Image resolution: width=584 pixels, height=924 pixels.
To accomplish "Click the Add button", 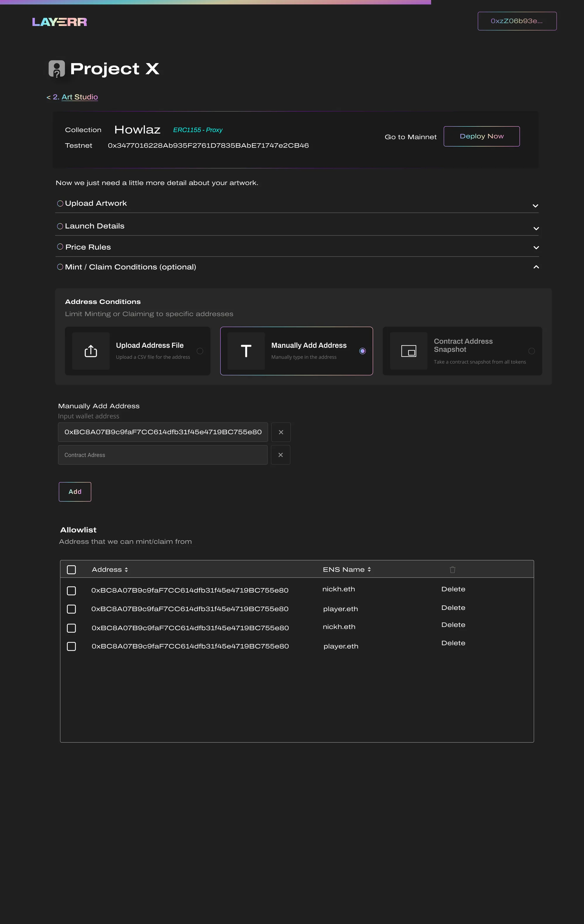I will 75,492.
